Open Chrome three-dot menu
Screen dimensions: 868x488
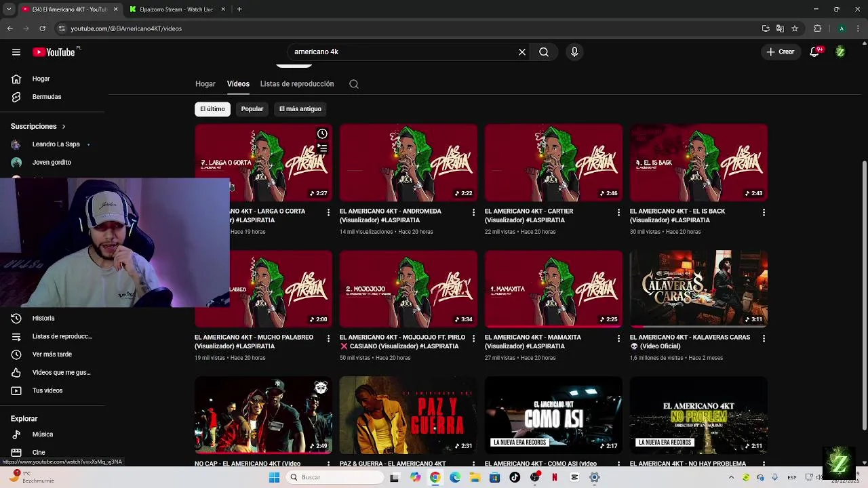click(x=858, y=28)
